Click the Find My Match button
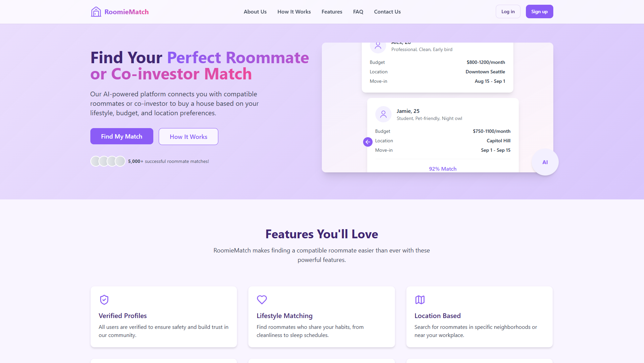The height and width of the screenshot is (363, 644). (x=121, y=136)
